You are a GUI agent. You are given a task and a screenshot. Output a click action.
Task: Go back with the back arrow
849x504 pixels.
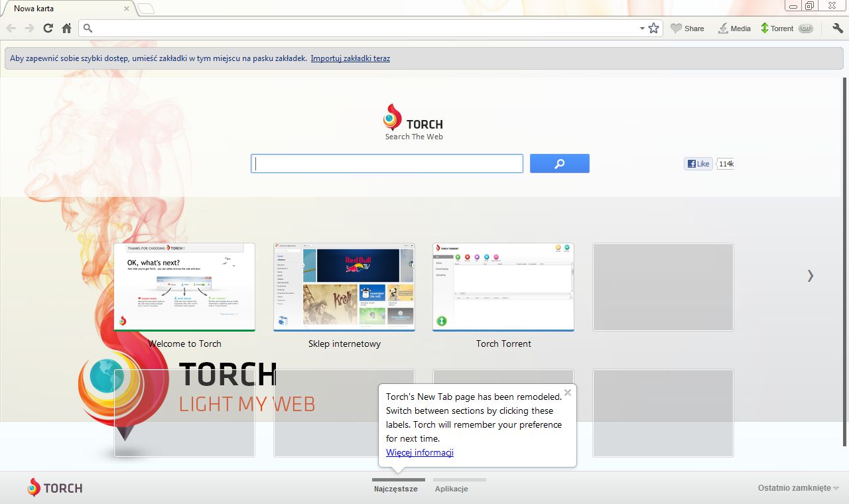point(11,29)
